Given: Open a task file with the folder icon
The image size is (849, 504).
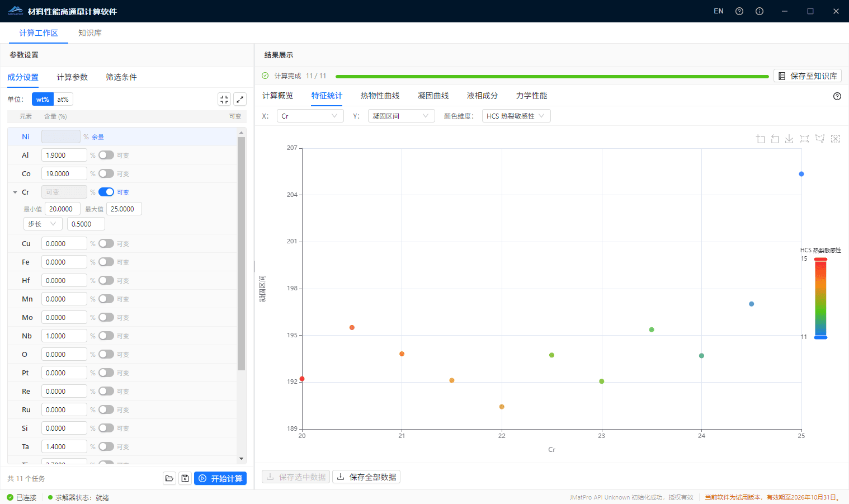Looking at the screenshot, I should click(x=169, y=478).
